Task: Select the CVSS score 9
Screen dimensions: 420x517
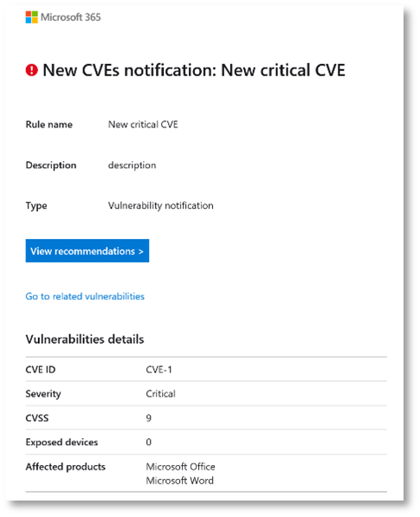Action: tap(149, 418)
